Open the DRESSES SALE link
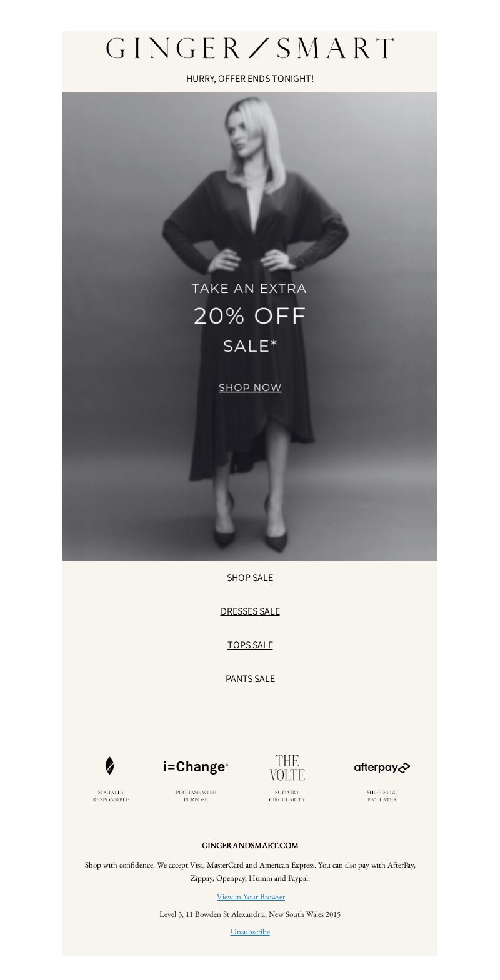The width and height of the screenshot is (500, 980). click(250, 611)
